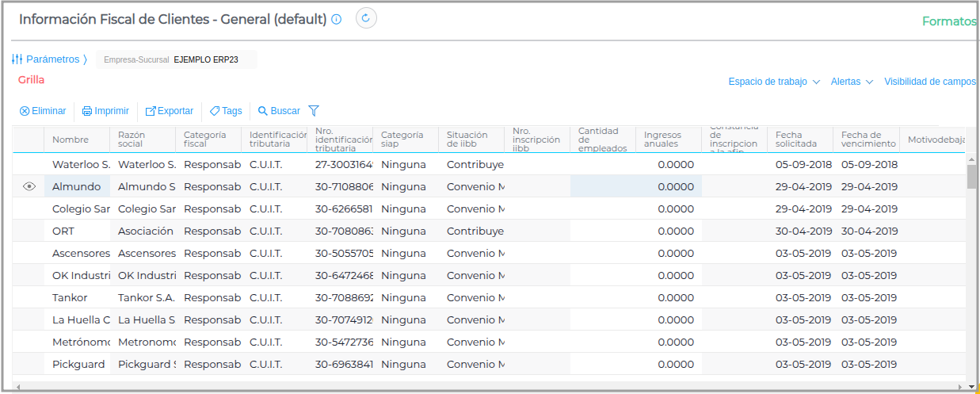Click horizontal scrollbar left arrow
Image resolution: width=980 pixels, height=394 pixels.
(17, 387)
